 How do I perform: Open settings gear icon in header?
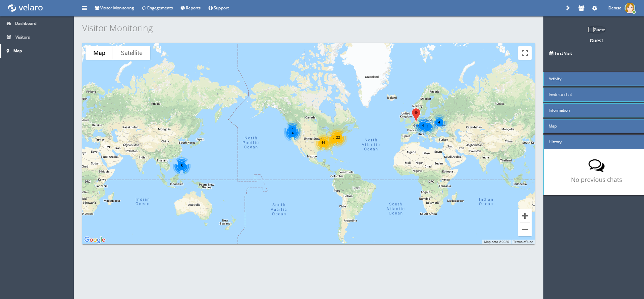(x=595, y=8)
